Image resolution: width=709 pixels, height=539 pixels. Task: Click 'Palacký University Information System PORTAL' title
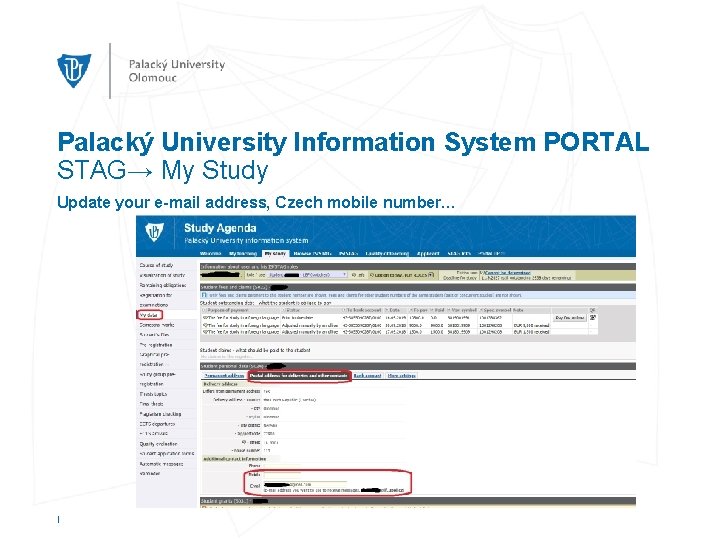pyautogui.click(x=353, y=142)
